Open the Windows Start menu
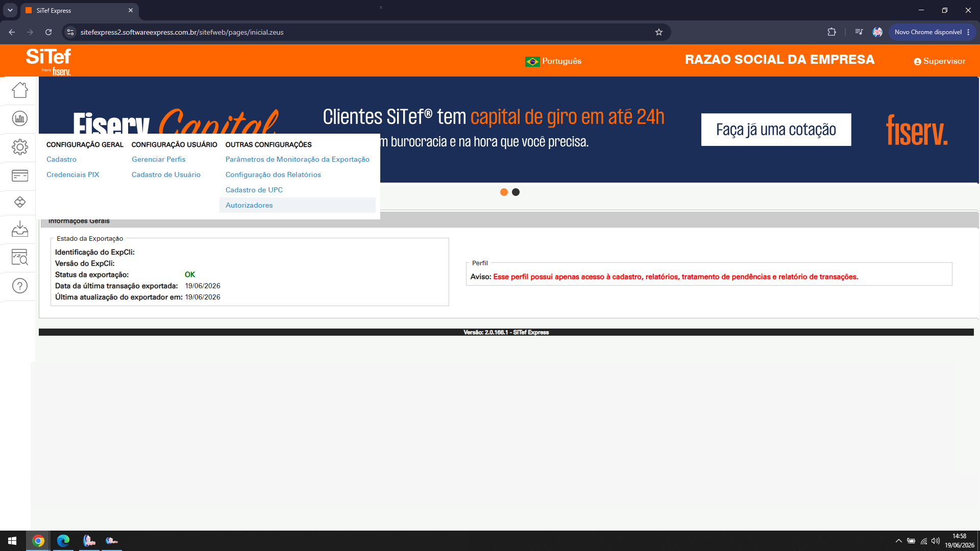The width and height of the screenshot is (980, 551). [12, 541]
